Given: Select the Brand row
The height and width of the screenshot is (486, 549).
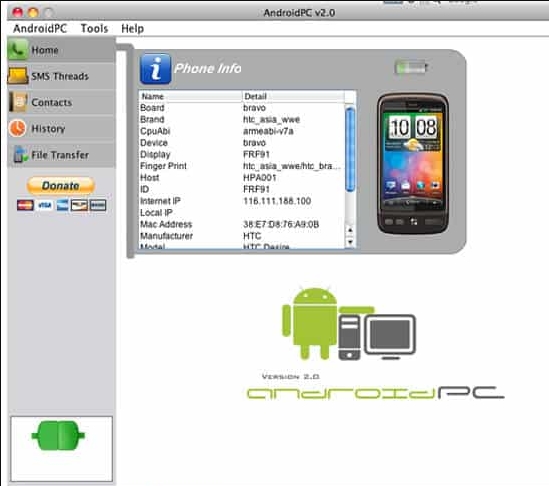Looking at the screenshot, I should 242,119.
